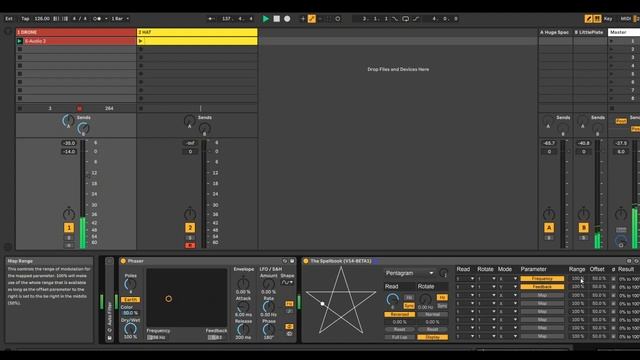Image resolution: width=640 pixels, height=360 pixels.
Task: Disarm the HAT track red arm button
Action: click(190, 245)
